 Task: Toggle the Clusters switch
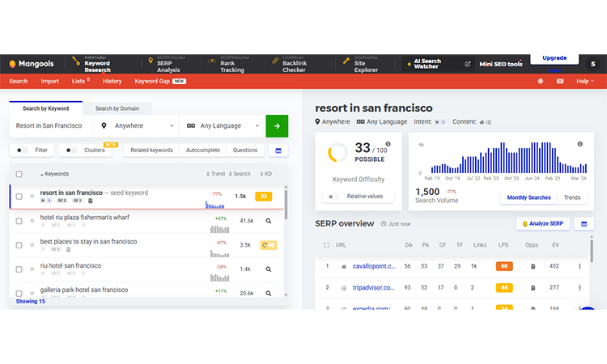coord(71,150)
